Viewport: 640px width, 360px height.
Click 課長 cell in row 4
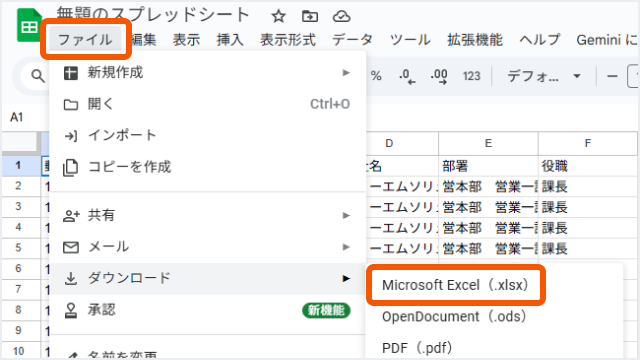[x=587, y=228]
